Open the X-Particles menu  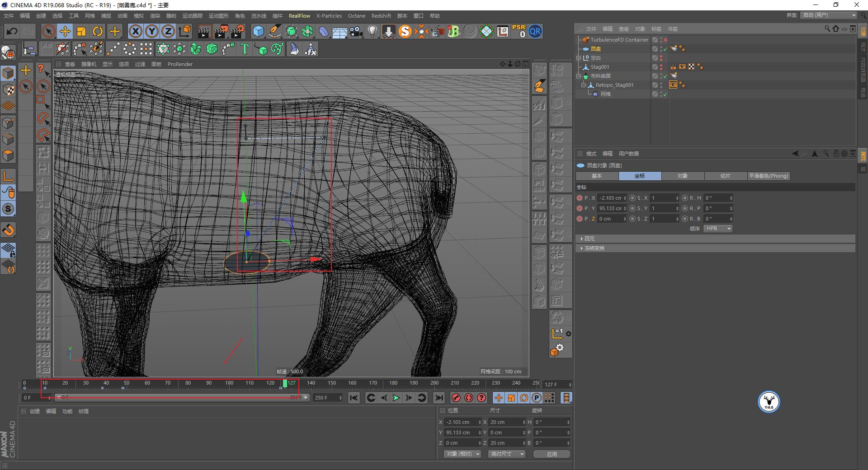[329, 15]
